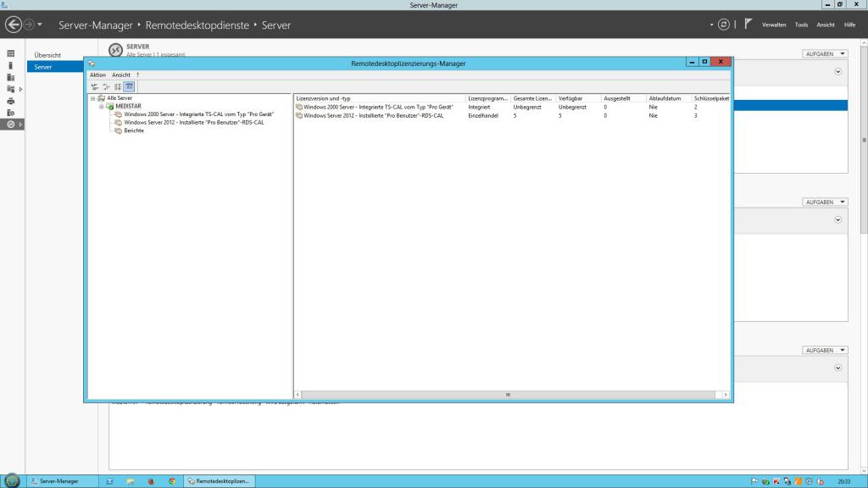The image size is (868, 488).
Task: Click horizontal scrollbar right arrow
Action: (x=726, y=395)
